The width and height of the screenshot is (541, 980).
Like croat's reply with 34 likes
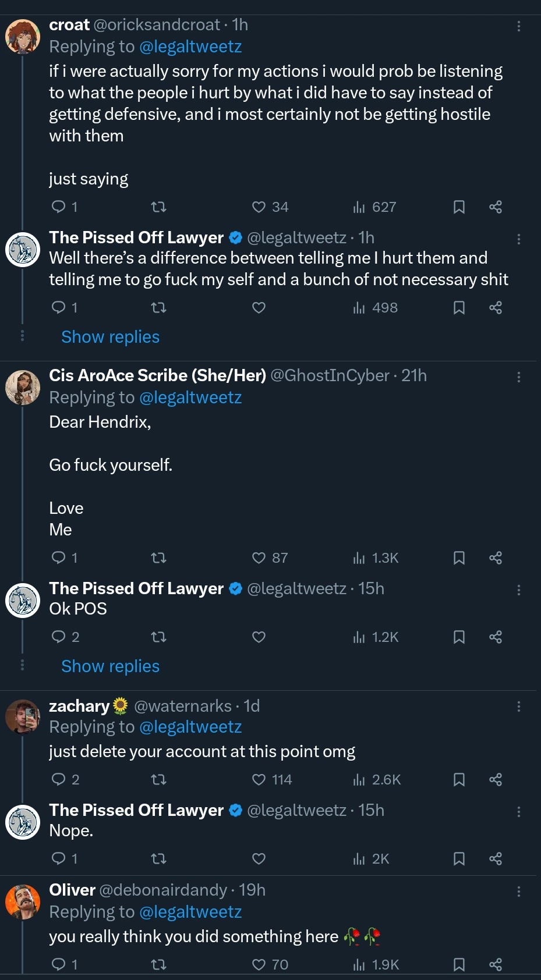(x=270, y=207)
